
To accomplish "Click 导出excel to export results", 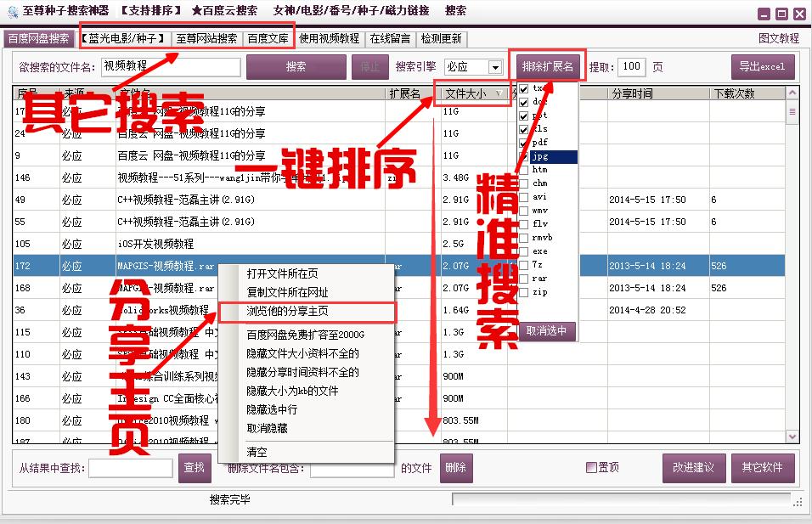I will coord(762,66).
